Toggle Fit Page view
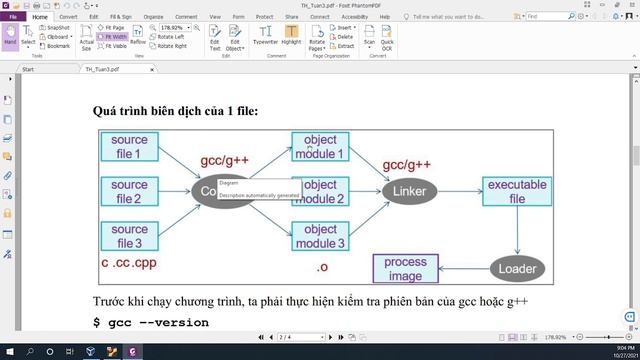This screenshot has height=360, width=640. [111, 27]
